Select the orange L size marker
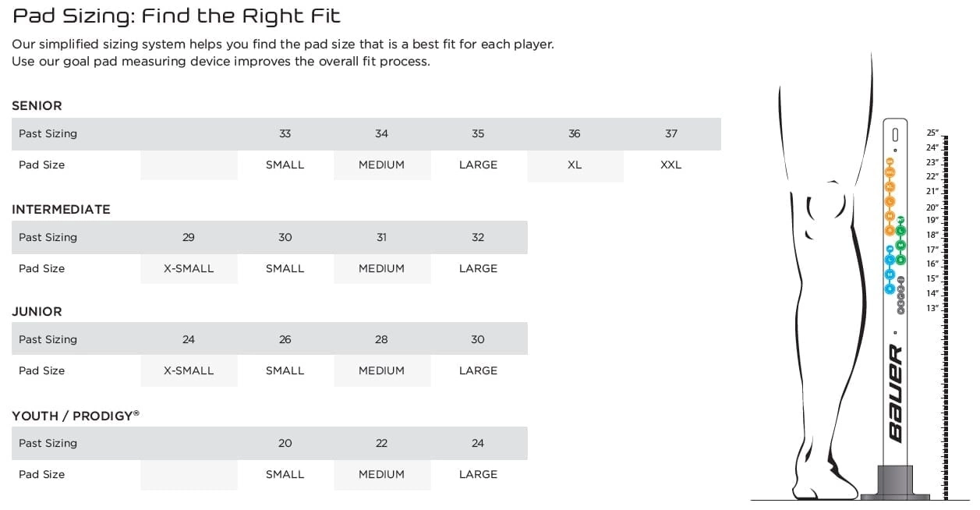 [x=890, y=201]
